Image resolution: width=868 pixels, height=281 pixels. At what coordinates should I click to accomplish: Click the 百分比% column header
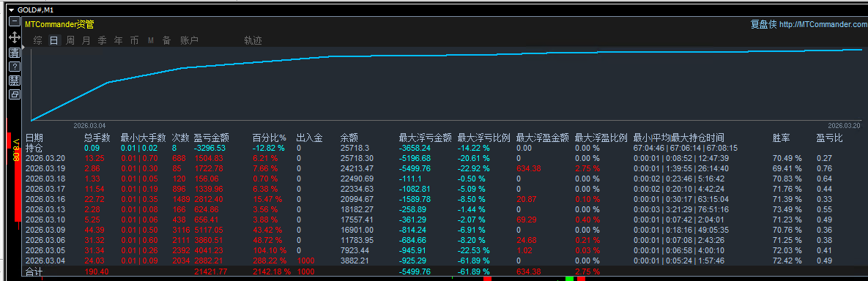tap(270, 138)
